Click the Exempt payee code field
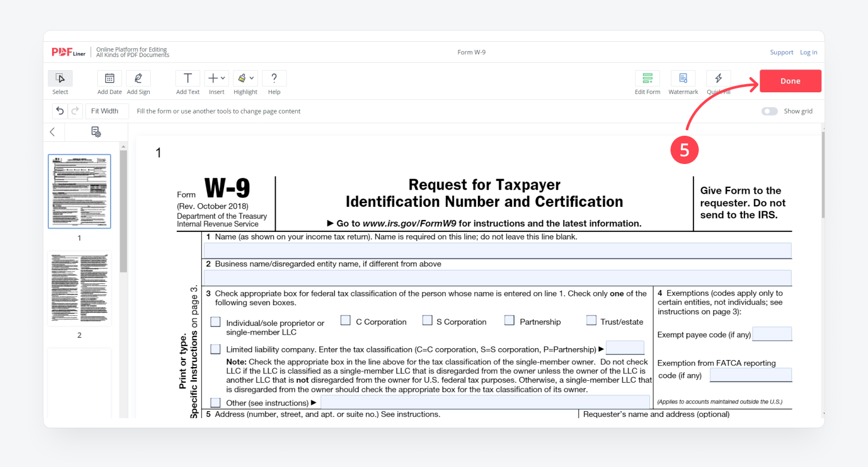The height and width of the screenshot is (467, 868). [773, 334]
